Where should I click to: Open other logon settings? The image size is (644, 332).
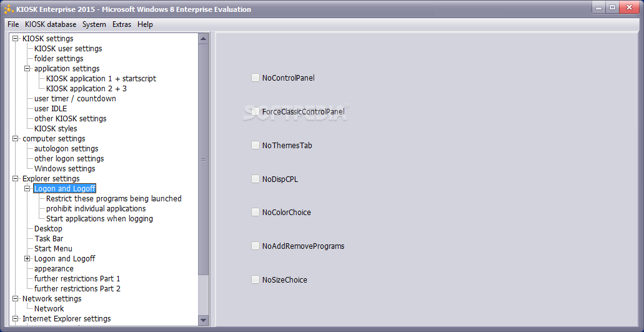(69, 159)
